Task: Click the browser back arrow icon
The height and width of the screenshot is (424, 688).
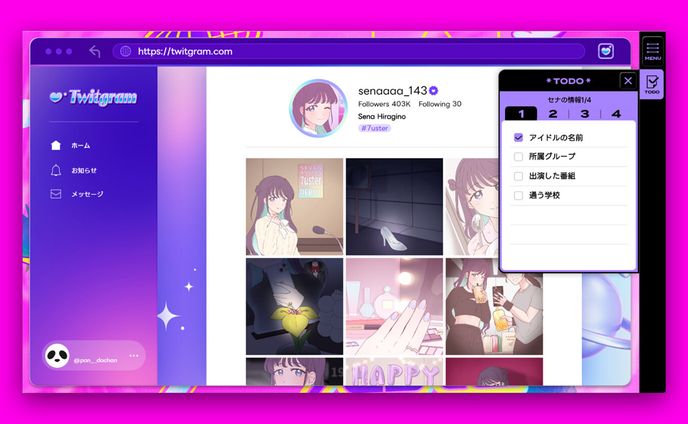Action: 95,51
